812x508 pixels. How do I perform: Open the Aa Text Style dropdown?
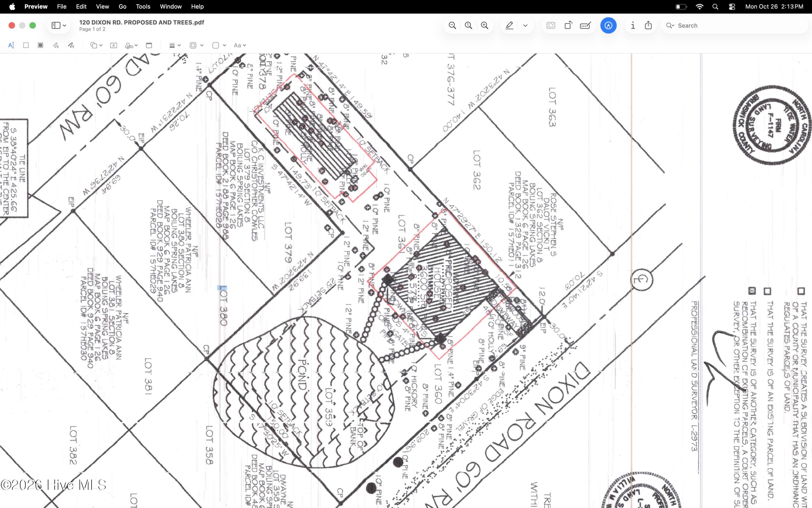(240, 45)
